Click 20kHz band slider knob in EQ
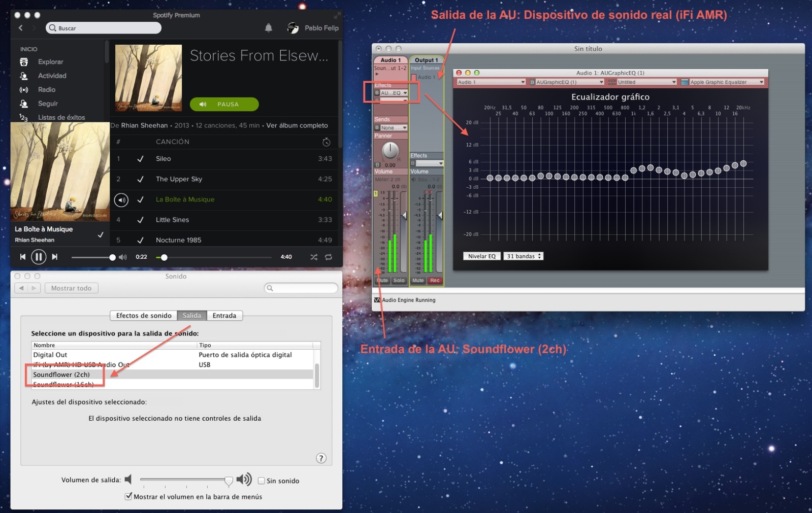 click(x=743, y=163)
